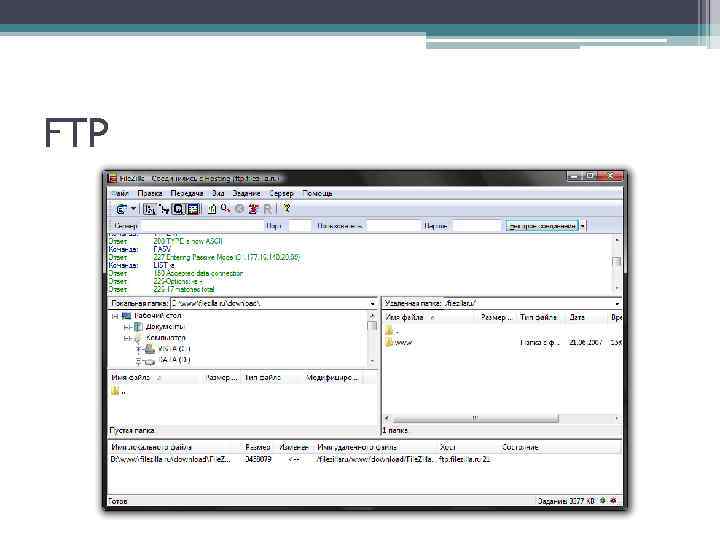720x540 pixels.
Task: Click the Порт input field
Action: [300, 226]
